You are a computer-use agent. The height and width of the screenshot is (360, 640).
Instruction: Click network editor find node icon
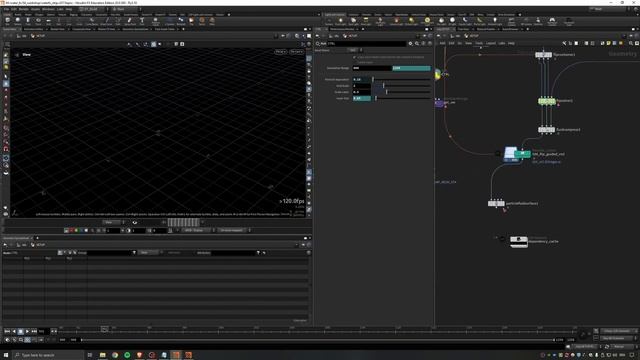pos(631,43)
